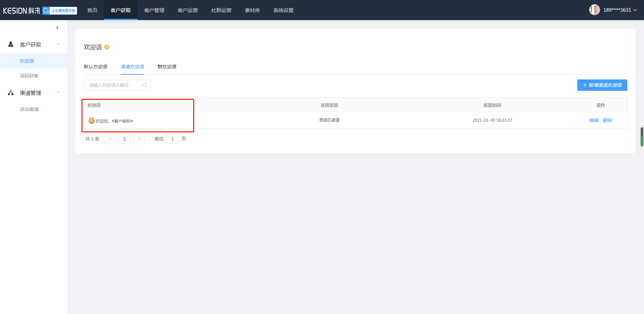
Task: Click the KESION logo
Action: pos(21,10)
